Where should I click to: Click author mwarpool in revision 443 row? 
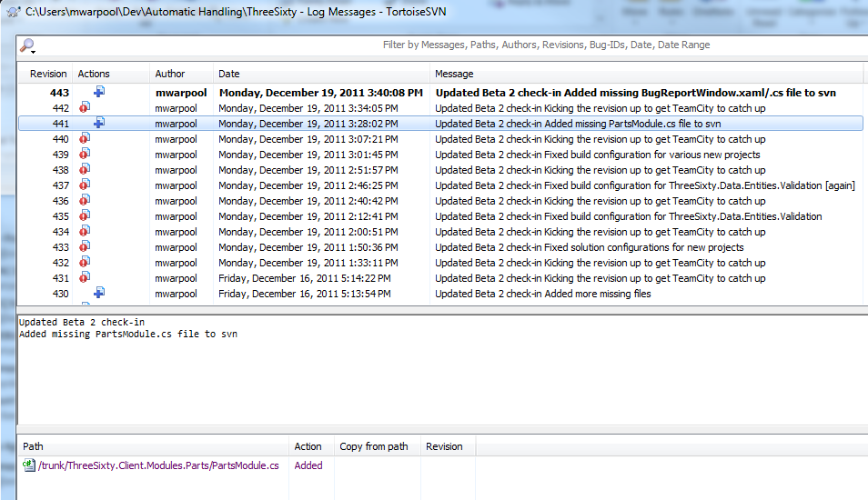click(x=181, y=93)
